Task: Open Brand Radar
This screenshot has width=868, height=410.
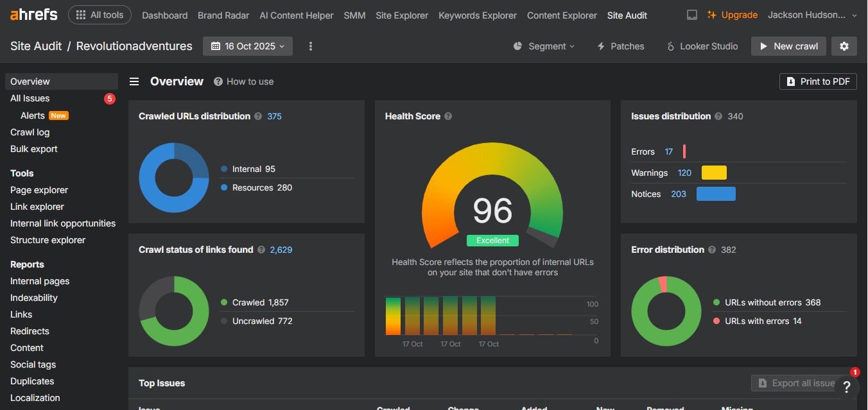Action: point(223,15)
